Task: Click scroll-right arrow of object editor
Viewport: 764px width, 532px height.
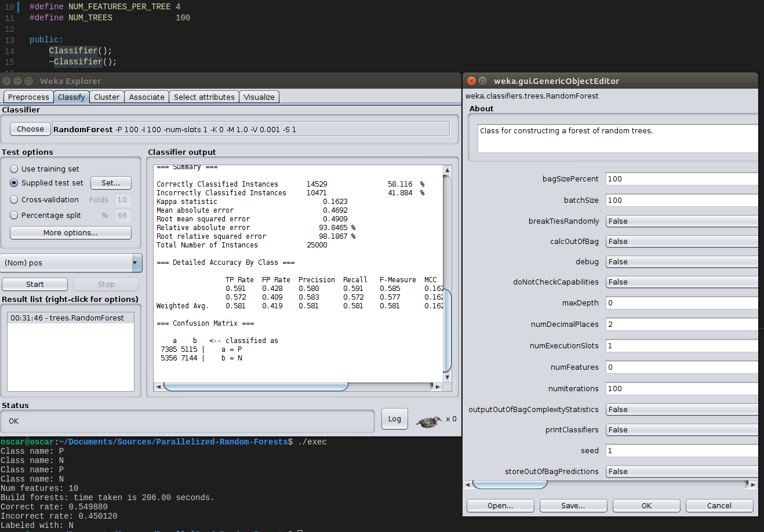Action: (x=753, y=484)
